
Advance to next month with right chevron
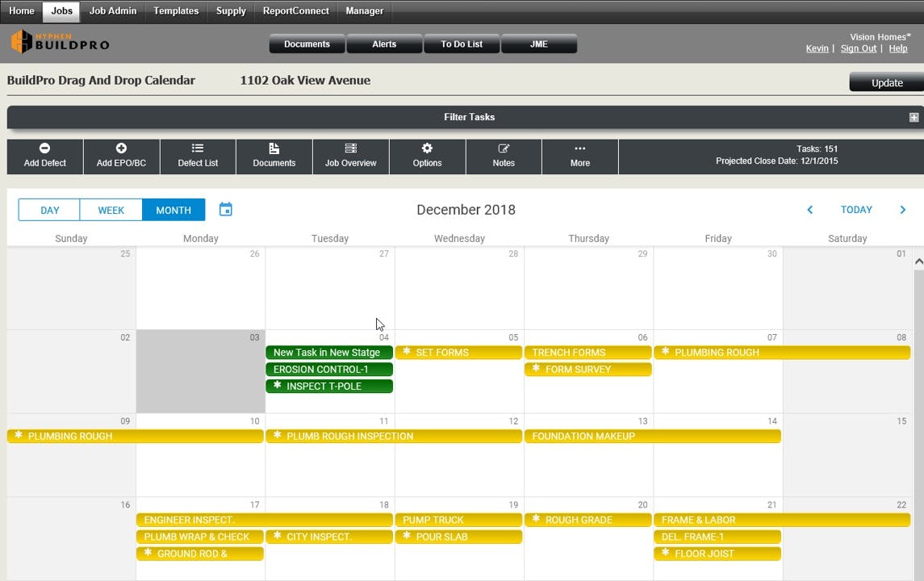pos(903,209)
